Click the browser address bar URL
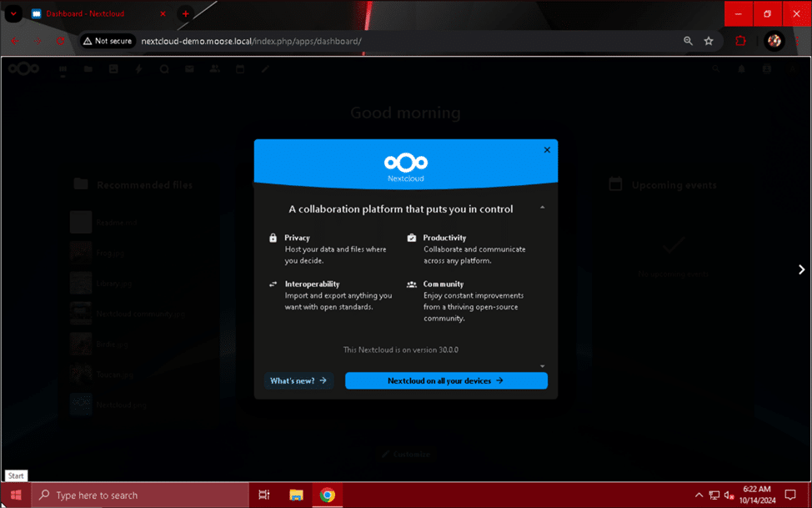Viewport: 812px width, 508px height. [251, 41]
